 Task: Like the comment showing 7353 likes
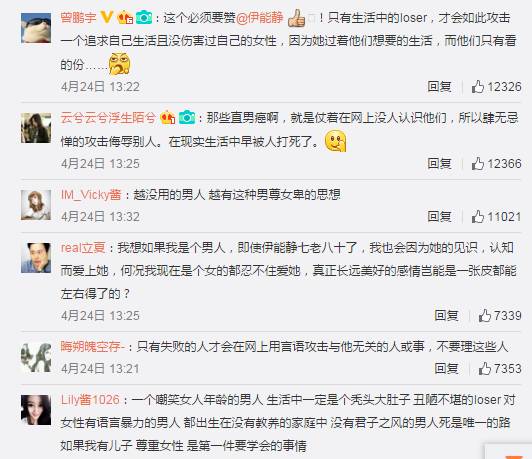(x=500, y=369)
